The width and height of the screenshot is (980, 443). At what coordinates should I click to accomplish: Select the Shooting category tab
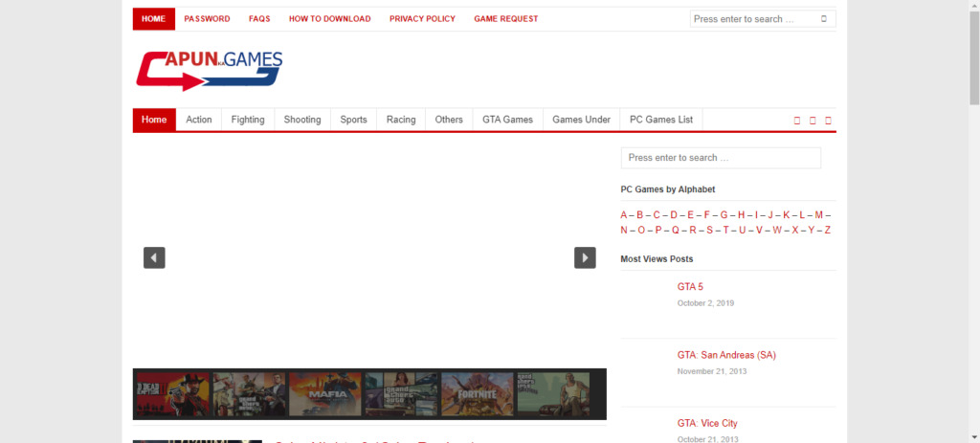302,120
